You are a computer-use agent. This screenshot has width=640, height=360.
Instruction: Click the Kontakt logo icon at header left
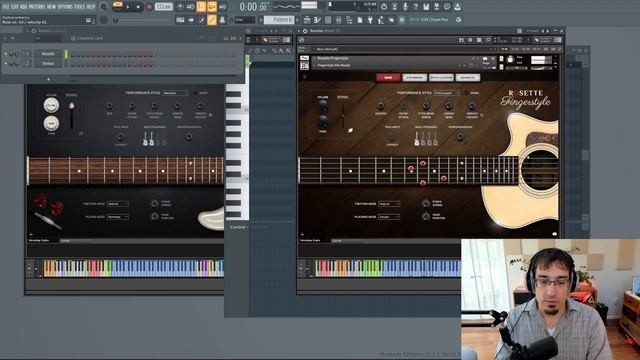[302, 40]
